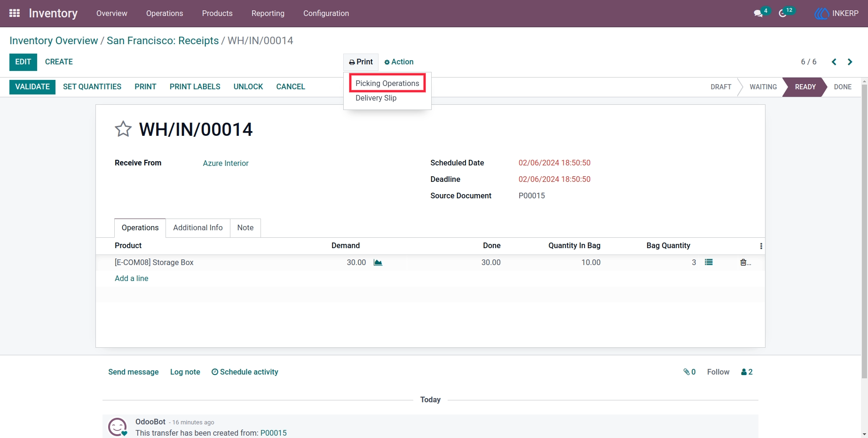
Task: Choose Delivery Slip from Print menu
Action: 376,98
